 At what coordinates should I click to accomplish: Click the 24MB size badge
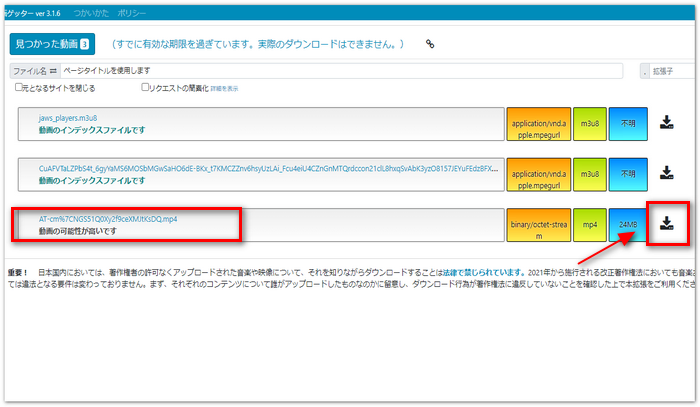(628, 224)
